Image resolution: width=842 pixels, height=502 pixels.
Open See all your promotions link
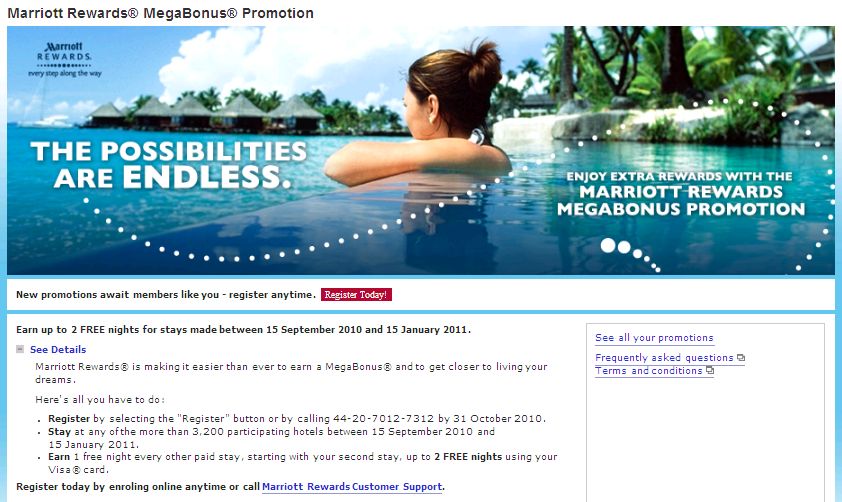point(654,338)
